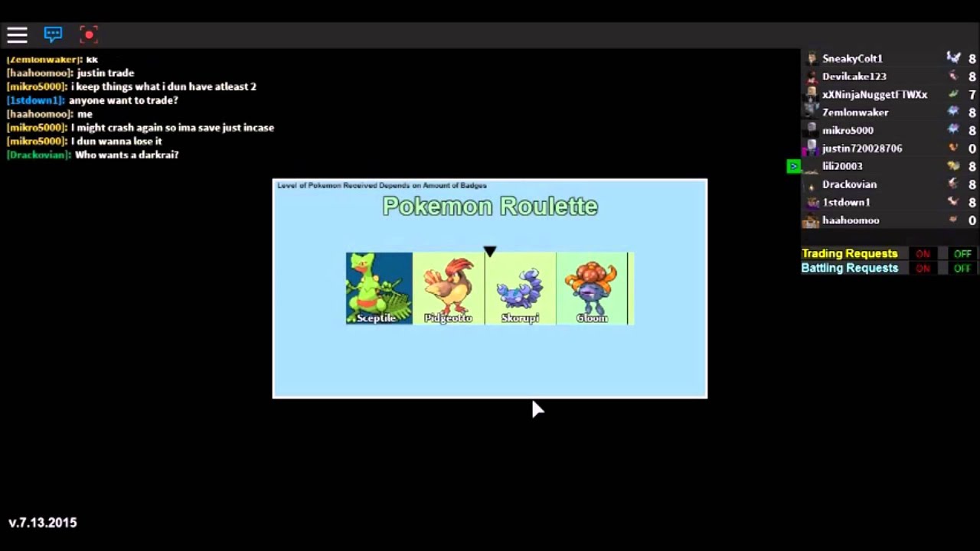
Task: Click SneakyColt1's badge icon
Action: coord(953,57)
